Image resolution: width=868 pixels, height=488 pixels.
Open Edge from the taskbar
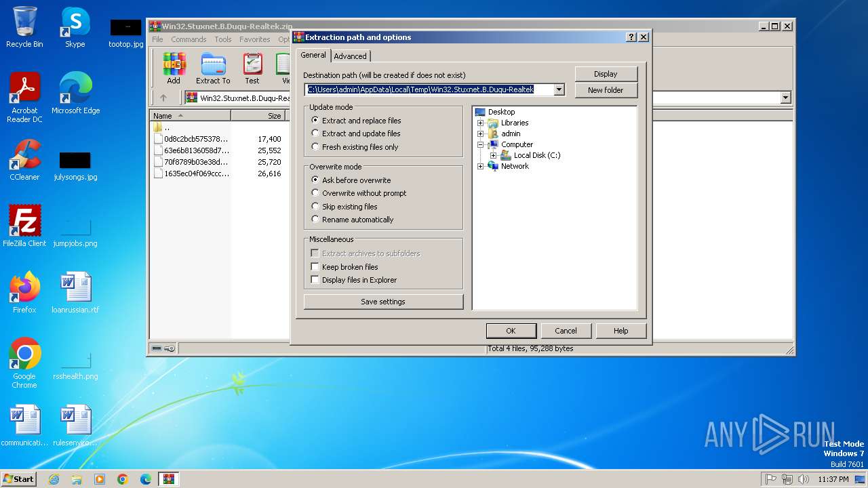pos(146,479)
